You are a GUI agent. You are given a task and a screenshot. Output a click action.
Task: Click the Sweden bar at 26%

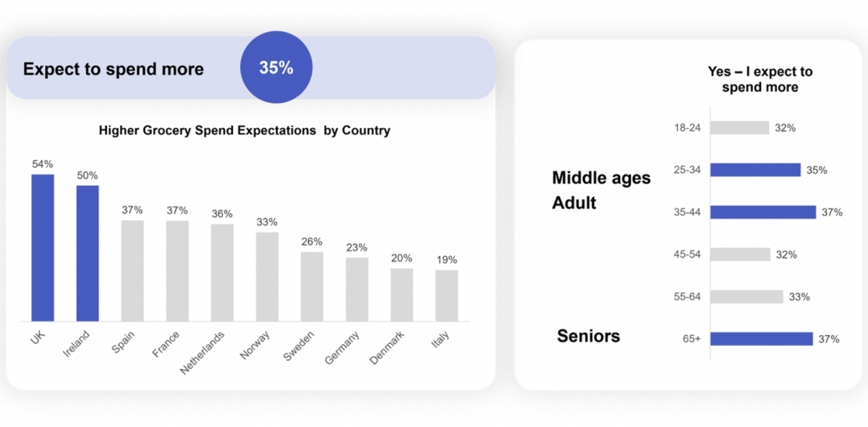click(312, 287)
